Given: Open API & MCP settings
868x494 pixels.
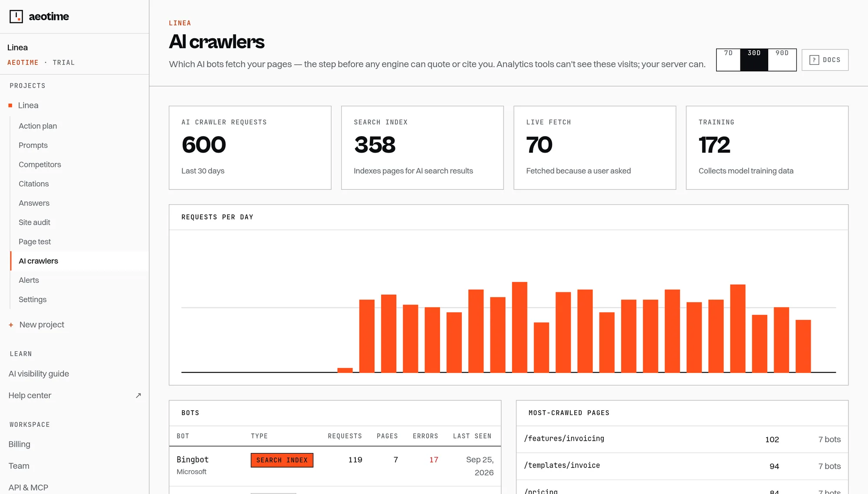Looking at the screenshot, I should pyautogui.click(x=28, y=487).
